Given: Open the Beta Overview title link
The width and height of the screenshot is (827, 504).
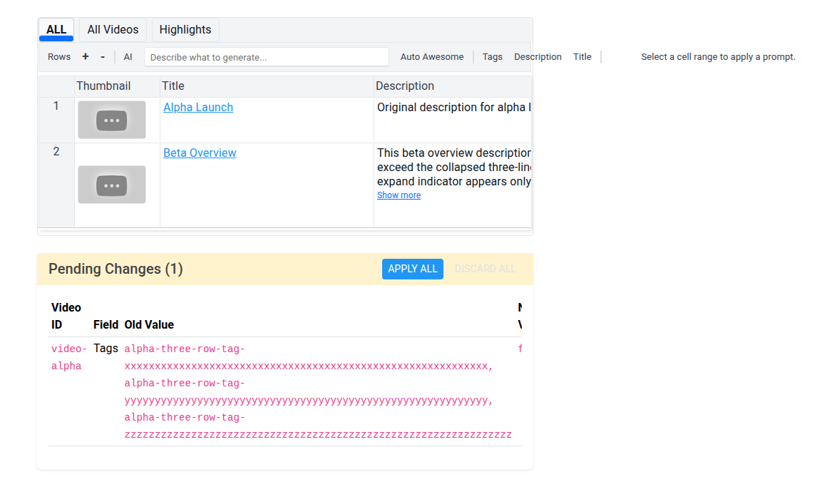Looking at the screenshot, I should point(200,153).
